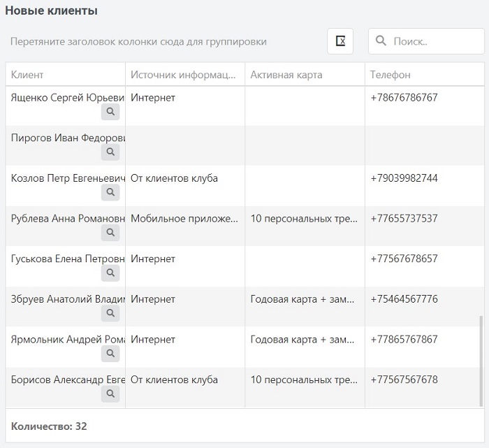
Task: Select client name Борисов Александр
Action: pos(68,380)
